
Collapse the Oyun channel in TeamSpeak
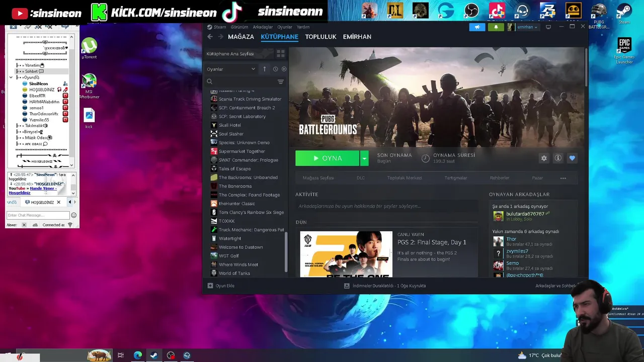[x=11, y=77]
